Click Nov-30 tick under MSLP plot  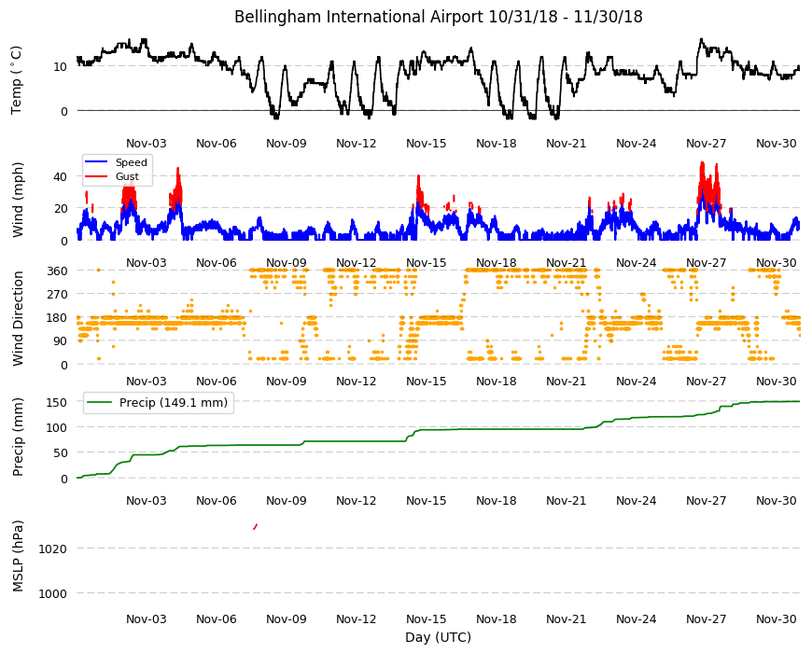point(777,618)
